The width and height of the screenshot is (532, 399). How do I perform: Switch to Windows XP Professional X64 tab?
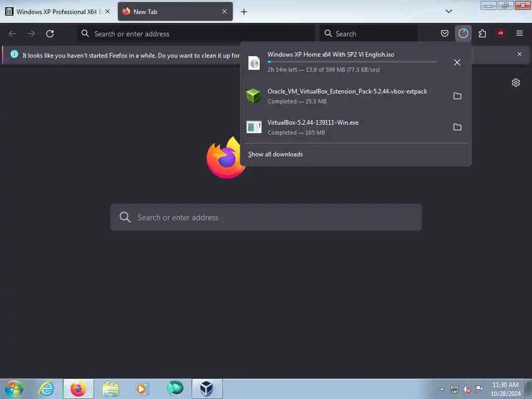[58, 11]
